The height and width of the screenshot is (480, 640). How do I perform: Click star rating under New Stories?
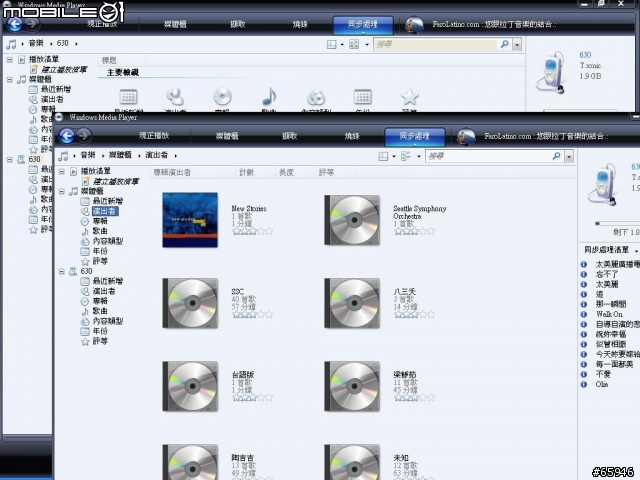tap(252, 231)
